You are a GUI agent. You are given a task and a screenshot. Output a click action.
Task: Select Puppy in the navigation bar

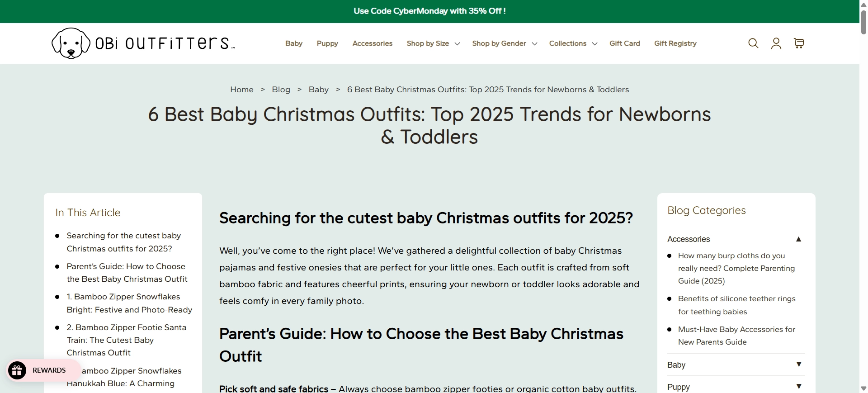[327, 43]
